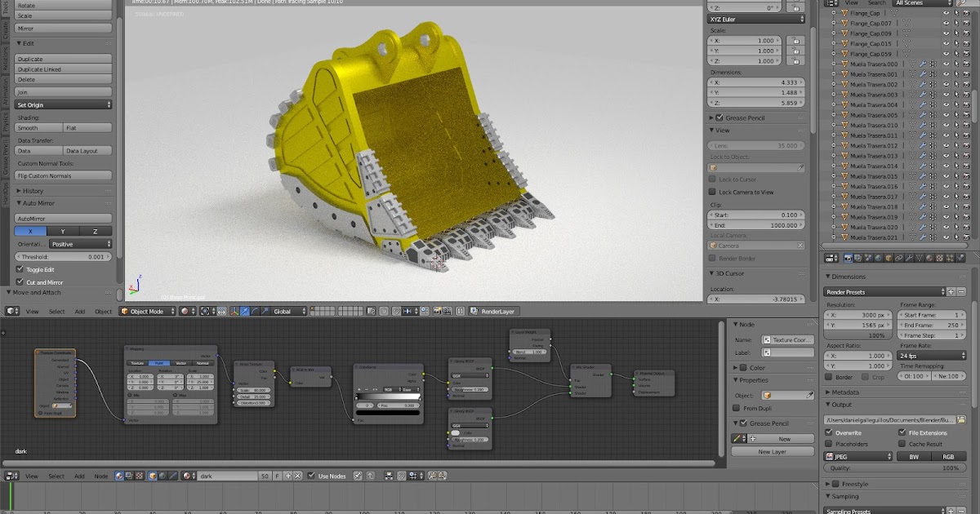Enable Lock Camera to View checkbox

[713, 192]
